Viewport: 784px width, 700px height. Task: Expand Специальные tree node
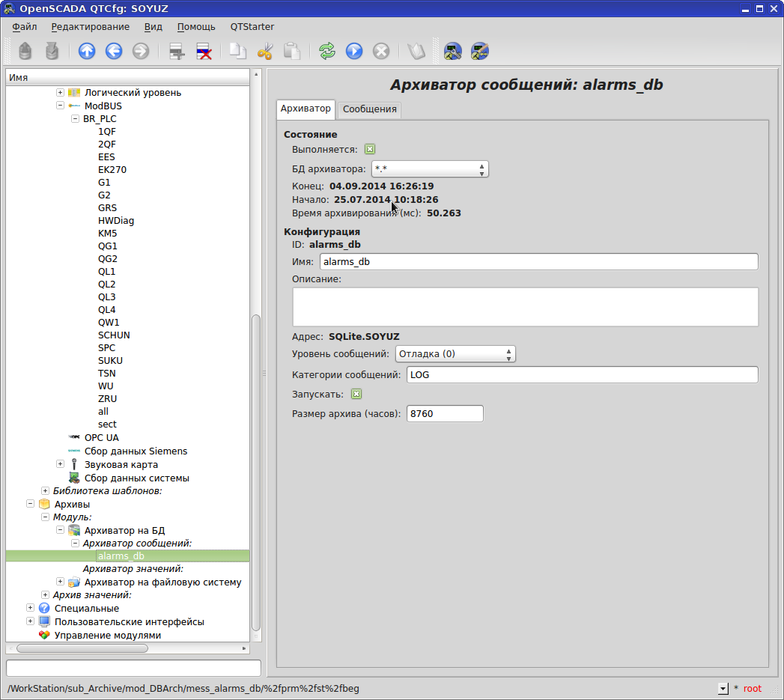click(30, 607)
